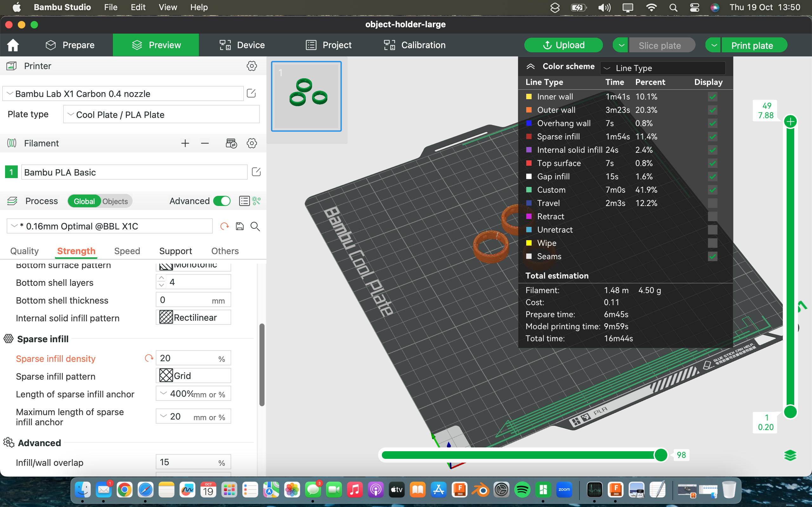Open the Plate type dropdown
Image resolution: width=812 pixels, height=507 pixels.
point(161,114)
